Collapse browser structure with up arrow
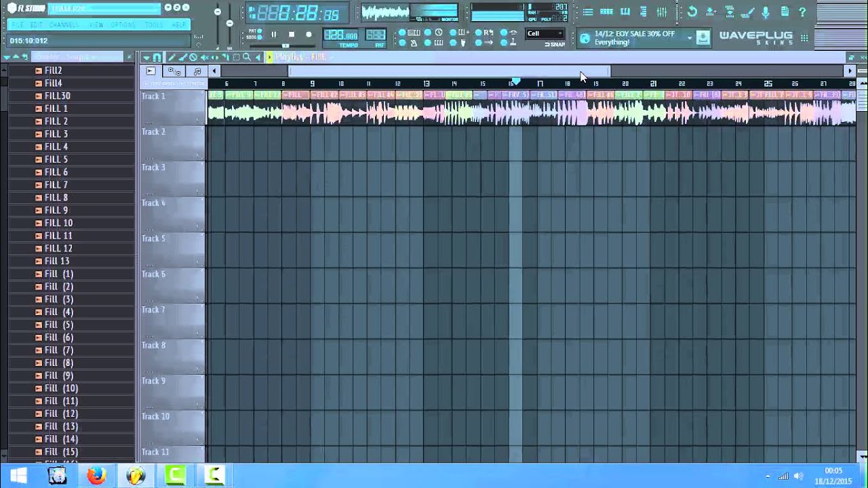Viewport: 868px width, 488px height. (16, 57)
